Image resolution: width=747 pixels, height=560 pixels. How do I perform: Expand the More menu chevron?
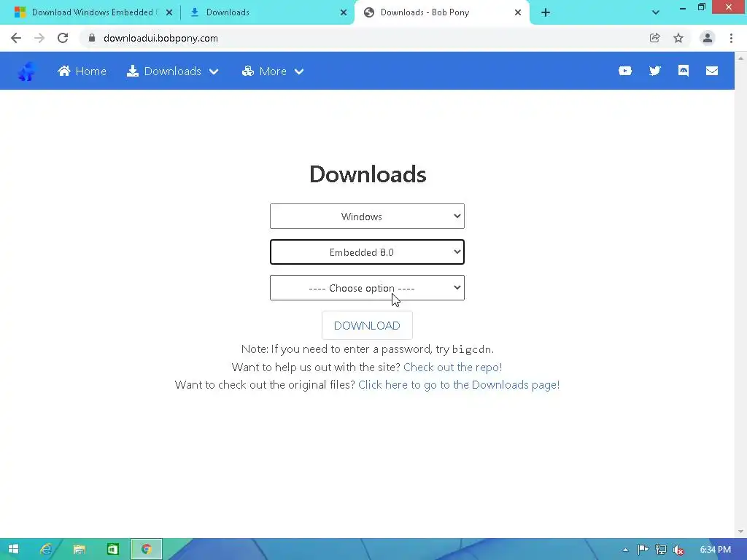[x=299, y=71]
